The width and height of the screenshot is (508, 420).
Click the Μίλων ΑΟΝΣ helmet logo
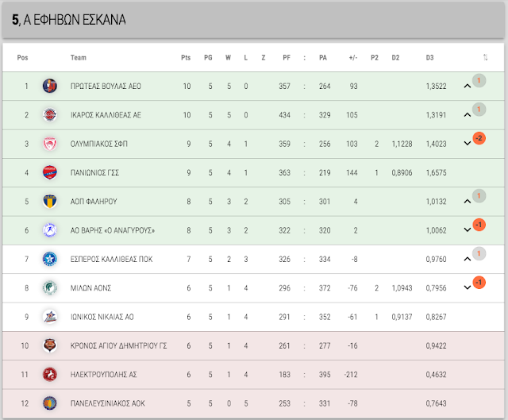coord(50,287)
